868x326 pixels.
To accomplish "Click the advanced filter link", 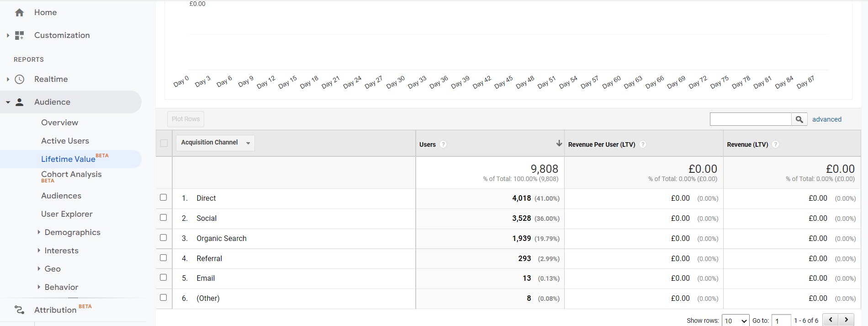I will pyautogui.click(x=826, y=119).
